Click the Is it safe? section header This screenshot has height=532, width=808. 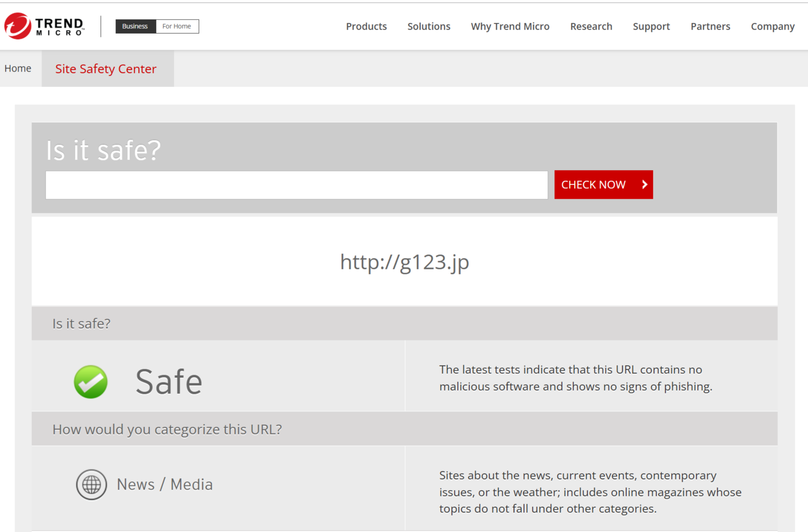tap(81, 323)
